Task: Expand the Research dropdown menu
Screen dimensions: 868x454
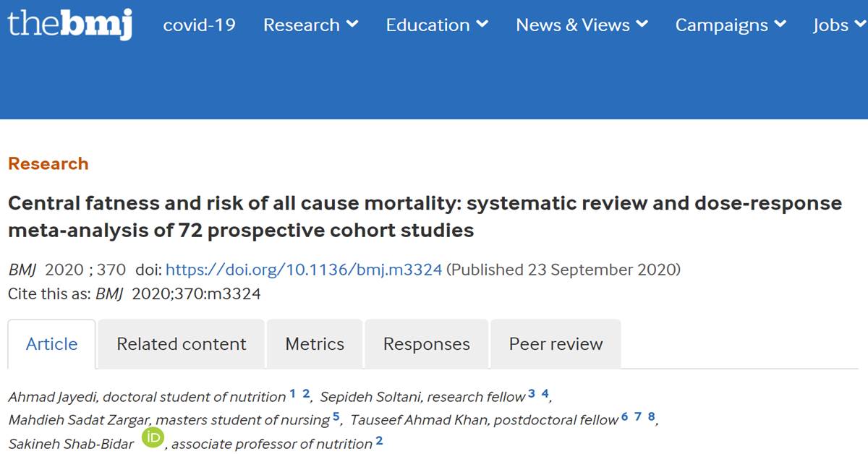Action: (x=311, y=25)
